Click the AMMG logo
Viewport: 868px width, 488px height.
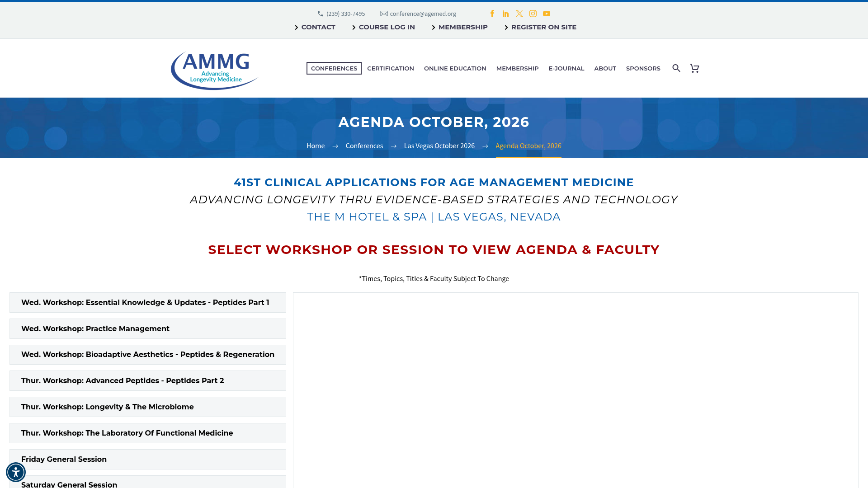point(214,70)
